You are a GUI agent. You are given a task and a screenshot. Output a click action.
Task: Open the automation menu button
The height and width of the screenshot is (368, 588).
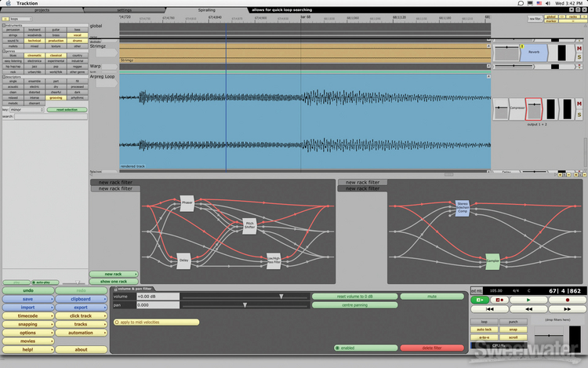[x=81, y=333]
